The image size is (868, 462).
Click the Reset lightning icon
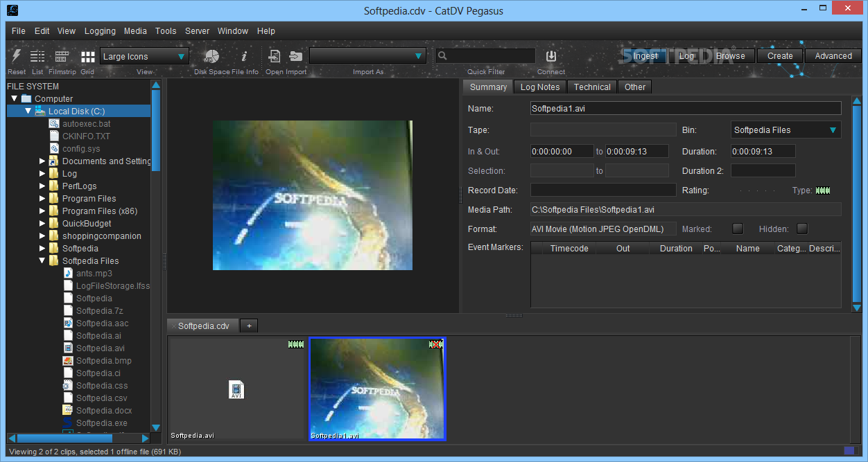(17, 56)
